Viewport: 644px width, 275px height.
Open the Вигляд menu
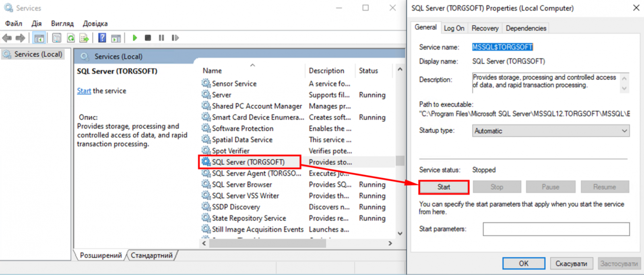click(x=62, y=23)
